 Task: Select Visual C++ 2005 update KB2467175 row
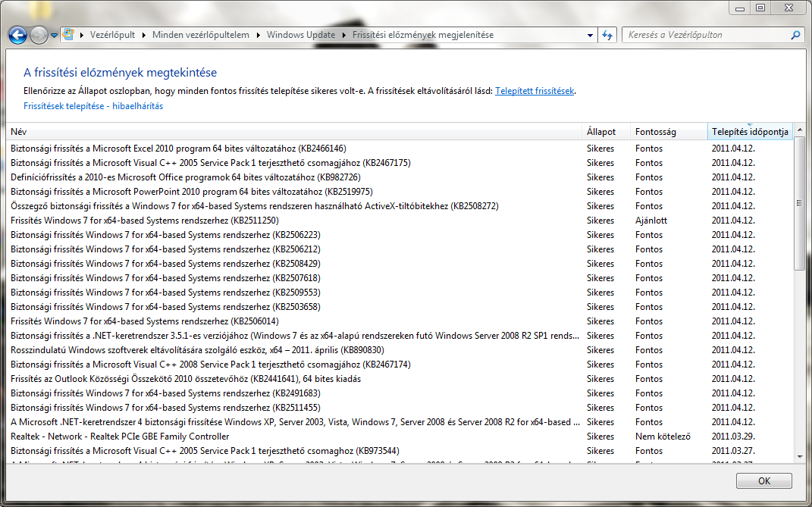click(x=400, y=163)
